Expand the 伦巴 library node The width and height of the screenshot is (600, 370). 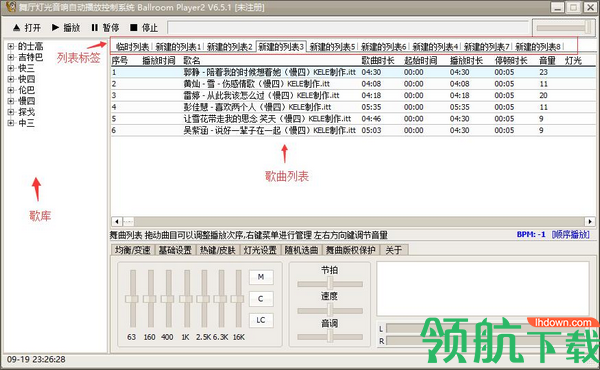11,90
